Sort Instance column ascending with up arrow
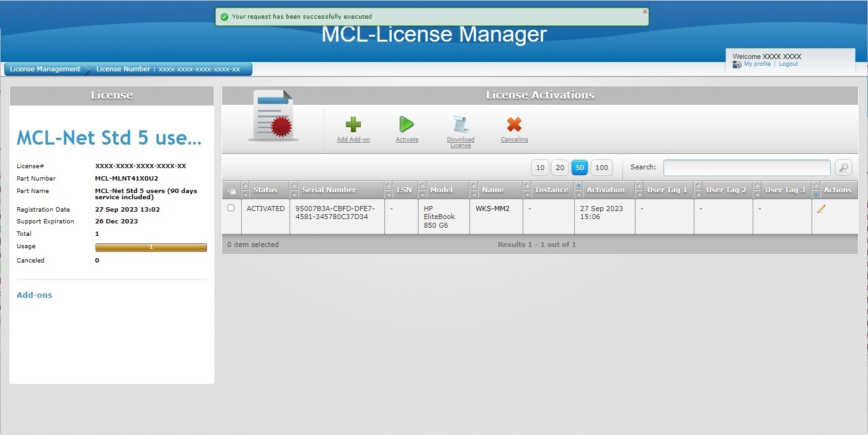This screenshot has width=868, height=435. (527, 186)
